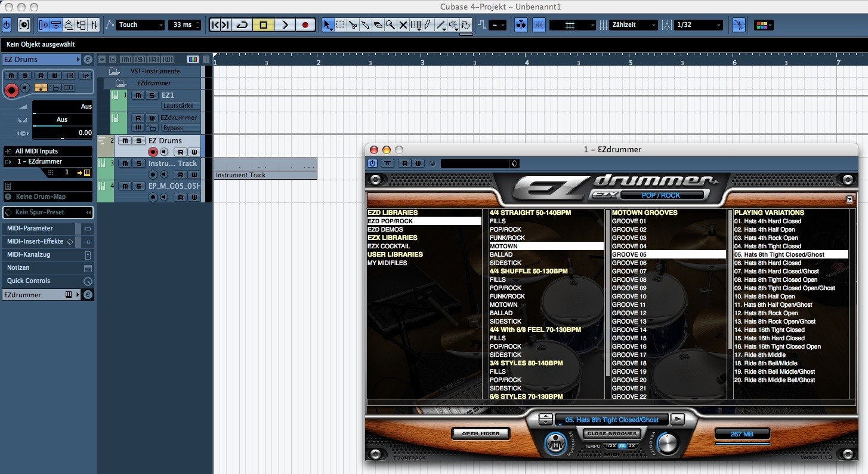Select the VST-Instrumente folder
Viewport: 868px width, 474px height.
(155, 71)
